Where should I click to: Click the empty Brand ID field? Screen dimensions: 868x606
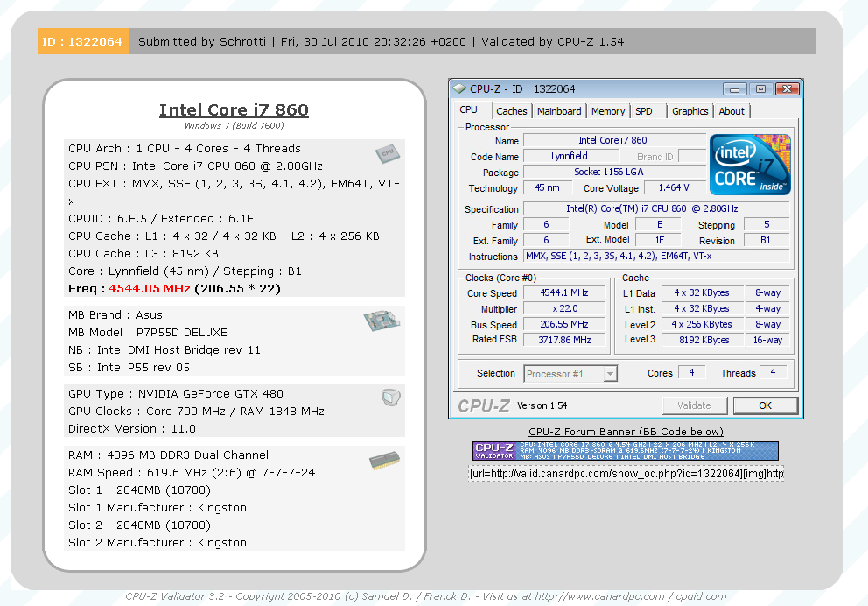tap(692, 156)
